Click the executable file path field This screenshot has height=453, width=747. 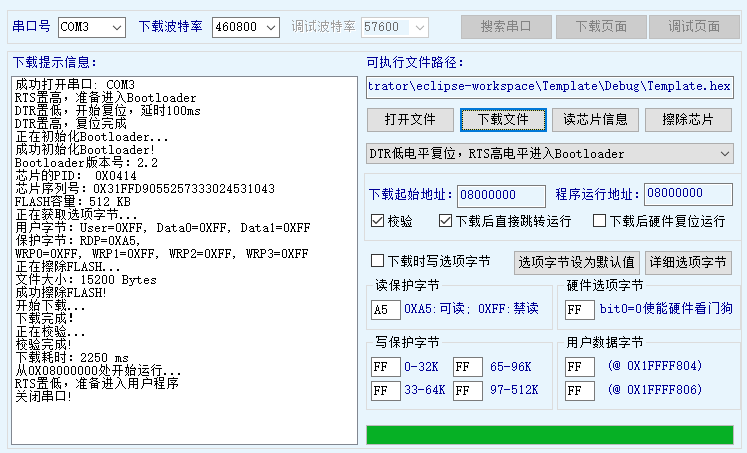click(x=550, y=87)
